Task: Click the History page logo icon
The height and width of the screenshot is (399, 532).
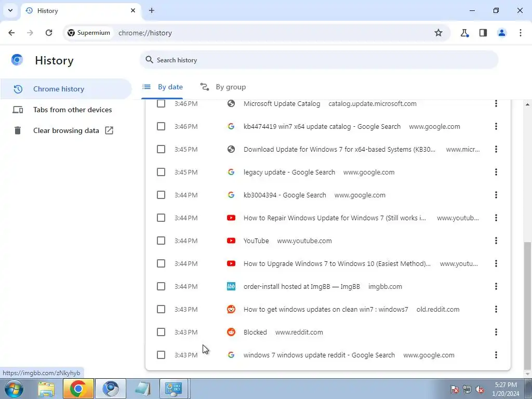Action: (x=17, y=60)
